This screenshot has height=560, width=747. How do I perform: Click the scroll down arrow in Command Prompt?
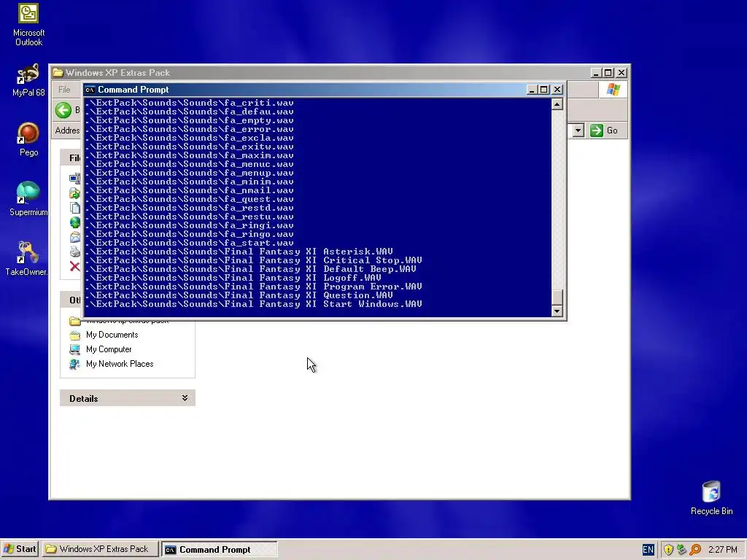pyautogui.click(x=557, y=311)
